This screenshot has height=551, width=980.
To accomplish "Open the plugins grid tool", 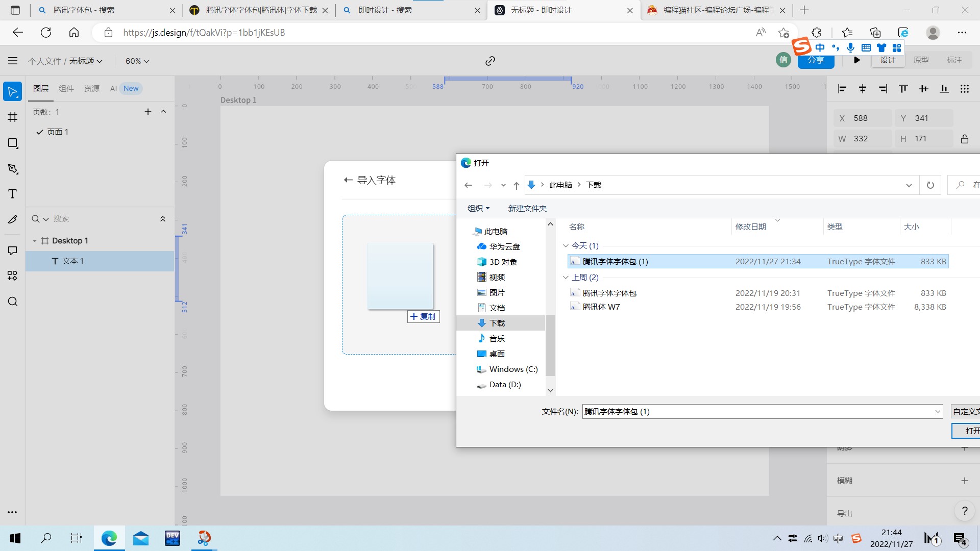I will (13, 276).
